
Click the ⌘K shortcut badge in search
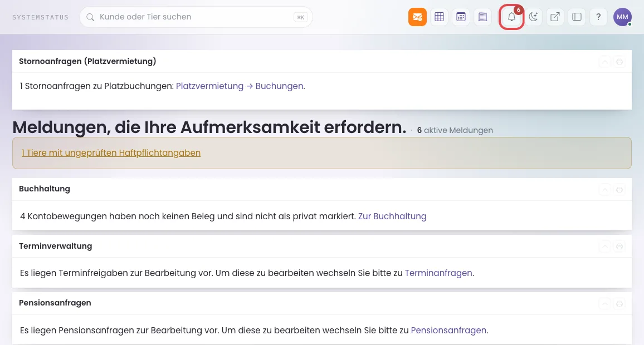[x=301, y=17]
